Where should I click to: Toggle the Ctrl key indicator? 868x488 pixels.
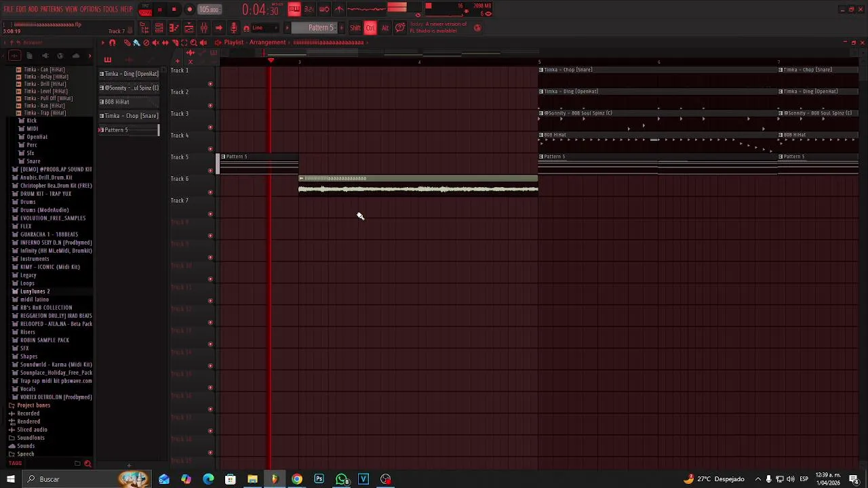click(x=370, y=28)
